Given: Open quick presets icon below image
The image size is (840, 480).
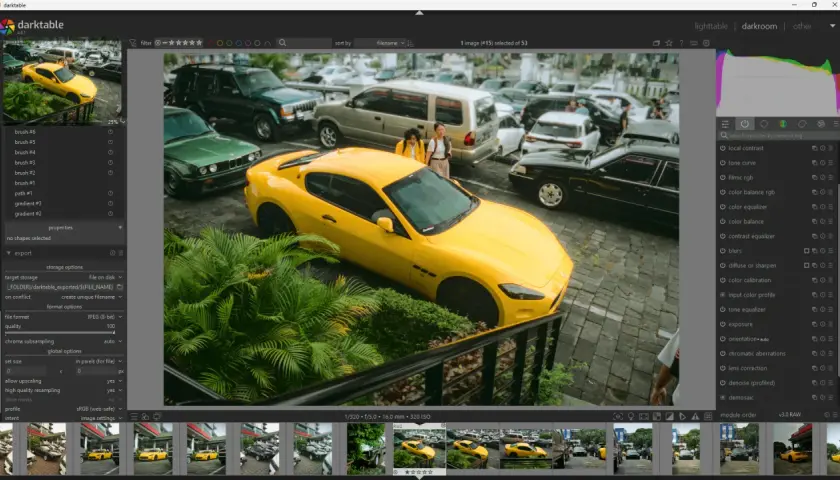Looking at the screenshot, I should (x=134, y=416).
